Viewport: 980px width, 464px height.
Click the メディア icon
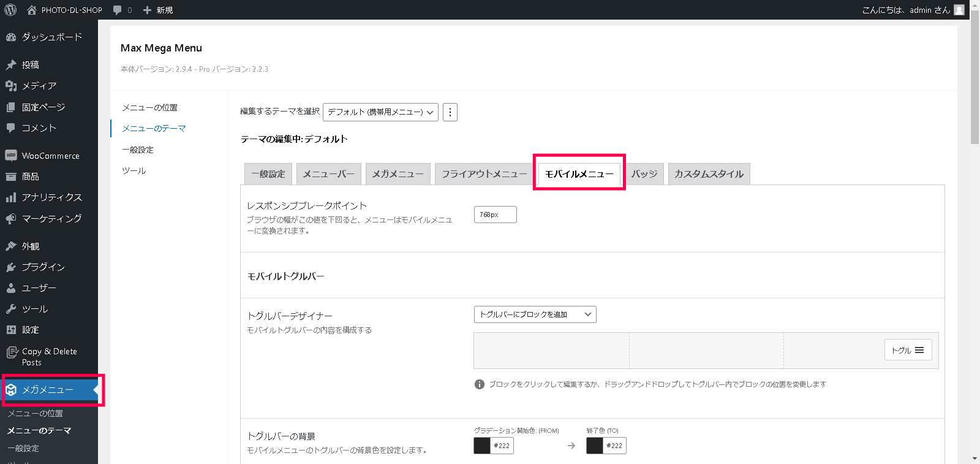(11, 86)
